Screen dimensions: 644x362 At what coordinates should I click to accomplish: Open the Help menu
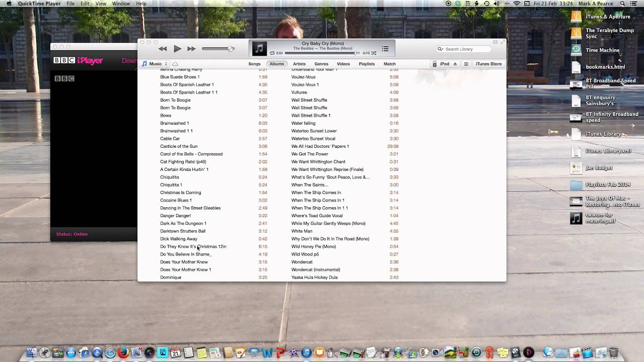[141, 4]
